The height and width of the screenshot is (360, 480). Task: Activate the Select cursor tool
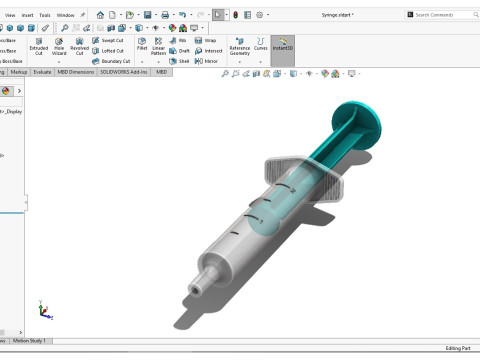coord(218,15)
